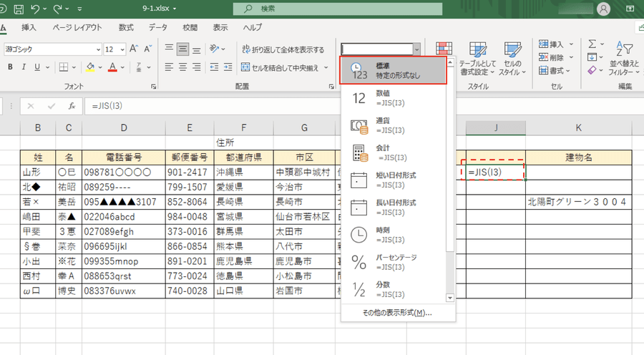Click the search box 検索
644x355 pixels.
click(338, 9)
